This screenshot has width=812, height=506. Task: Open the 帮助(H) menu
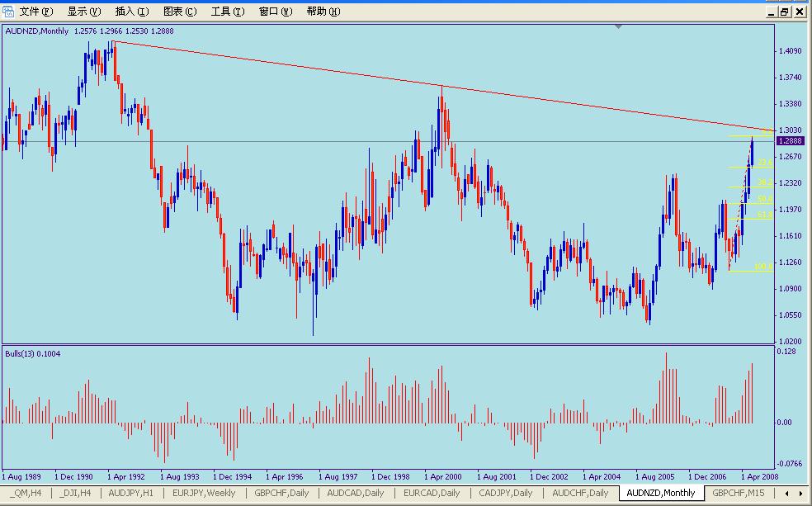coord(323,12)
